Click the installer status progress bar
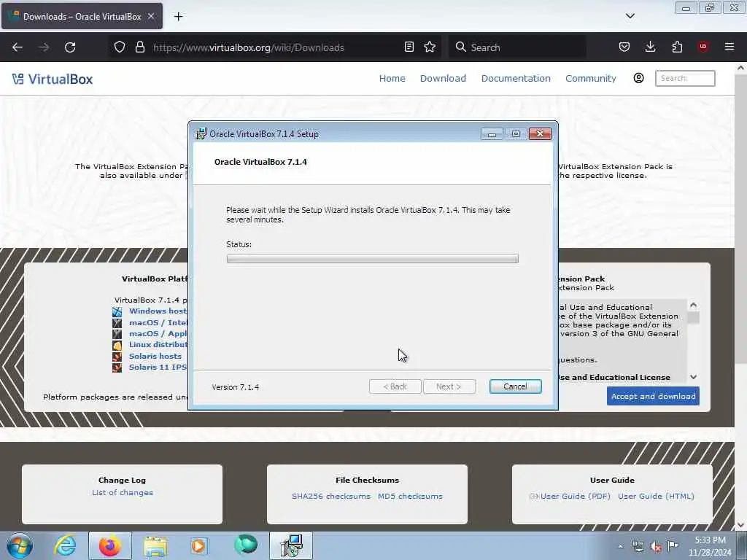747x560 pixels. [x=372, y=259]
